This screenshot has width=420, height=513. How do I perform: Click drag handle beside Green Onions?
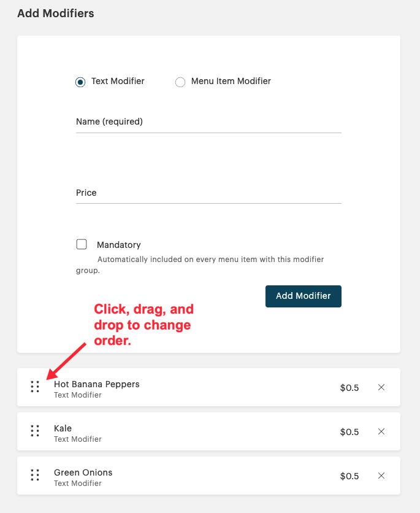(35, 475)
